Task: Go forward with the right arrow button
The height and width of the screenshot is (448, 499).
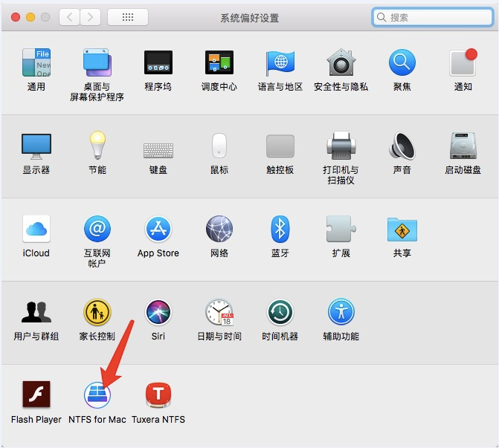Action: tap(90, 17)
